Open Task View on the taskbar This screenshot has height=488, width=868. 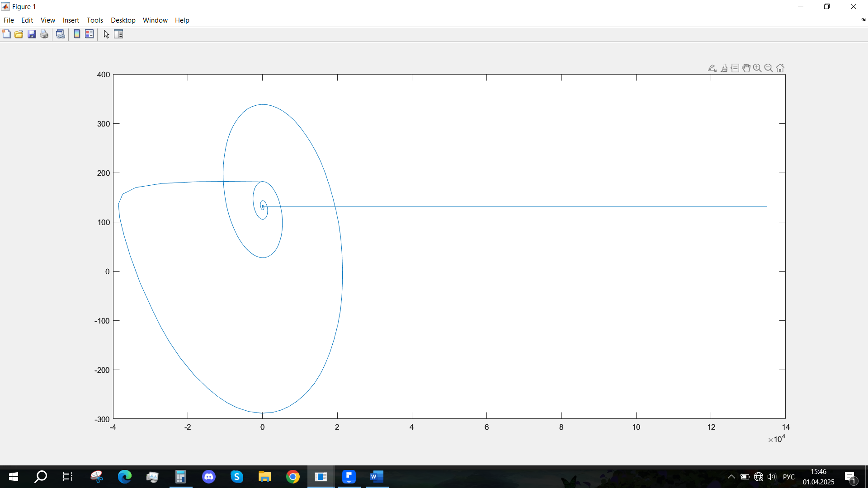(68, 477)
